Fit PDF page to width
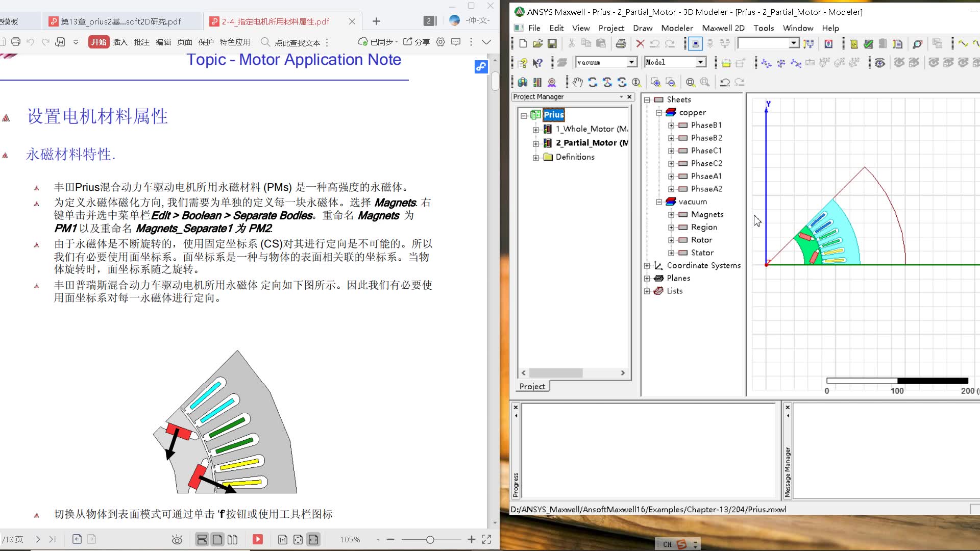The image size is (980, 551). point(313,539)
